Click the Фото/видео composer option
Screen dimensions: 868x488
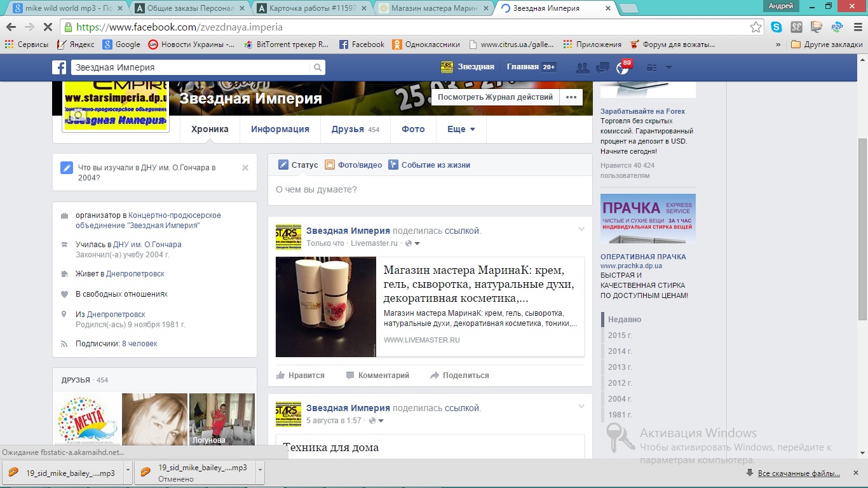353,165
